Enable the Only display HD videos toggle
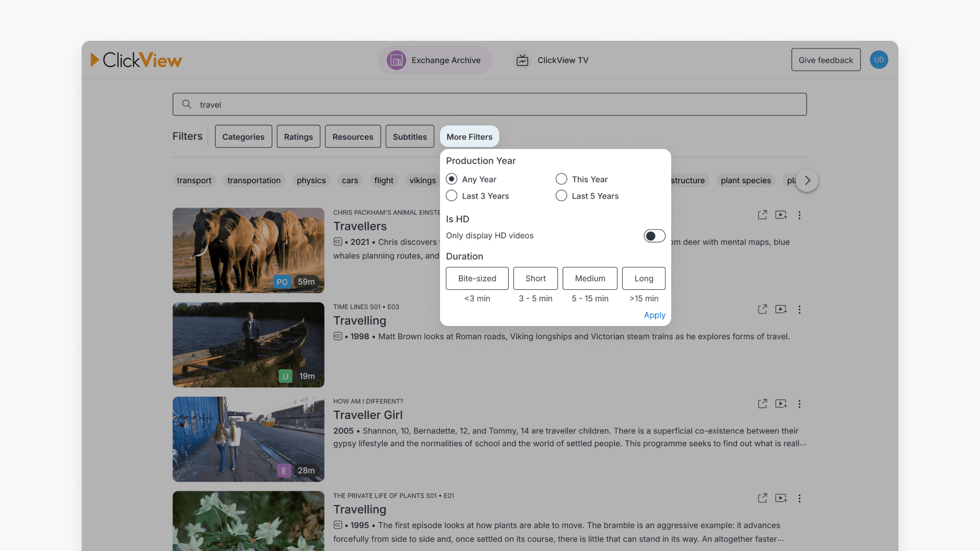 coord(654,235)
